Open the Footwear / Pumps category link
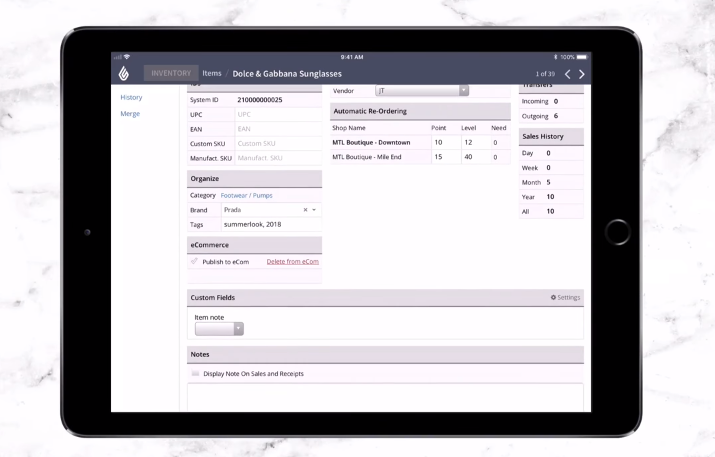 coord(246,195)
